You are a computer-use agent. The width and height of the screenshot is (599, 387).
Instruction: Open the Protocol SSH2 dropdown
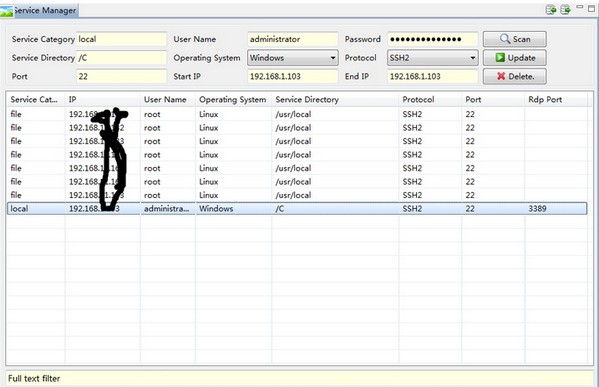point(432,58)
